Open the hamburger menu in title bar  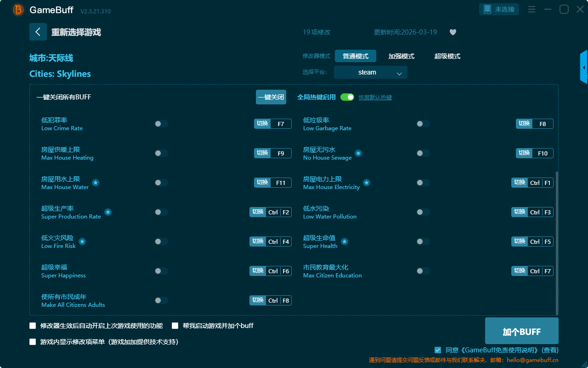pos(531,9)
